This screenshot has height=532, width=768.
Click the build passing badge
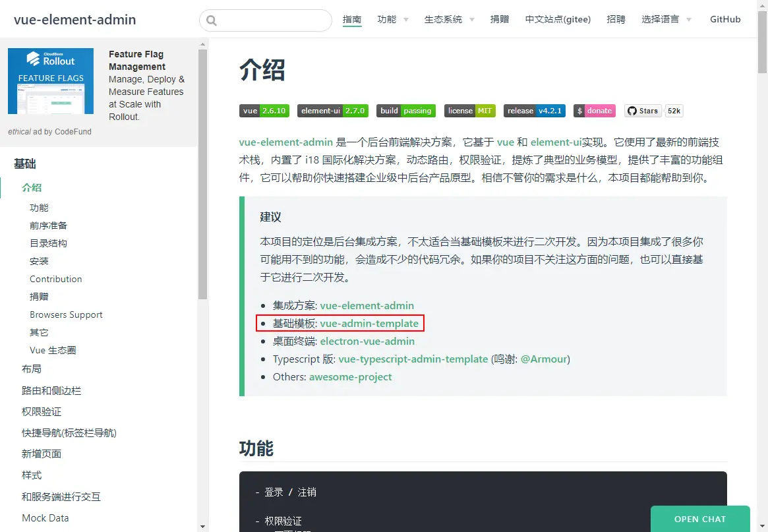tap(406, 111)
